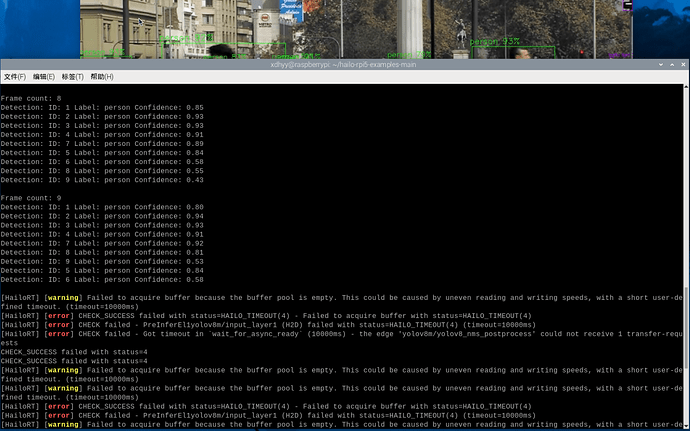Select ID: 2 line with Confidence: 0.93
This screenshot has width=690, height=431.
[102, 117]
